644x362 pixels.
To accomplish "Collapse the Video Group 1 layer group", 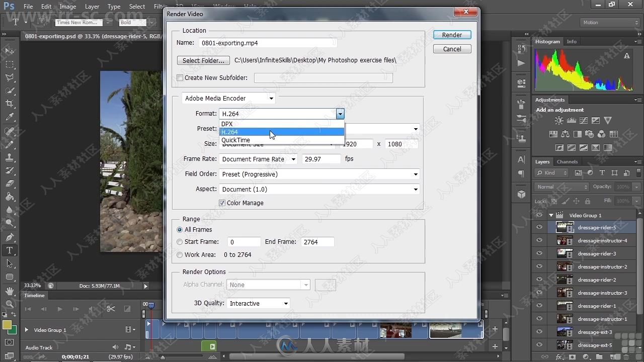I will pyautogui.click(x=551, y=215).
